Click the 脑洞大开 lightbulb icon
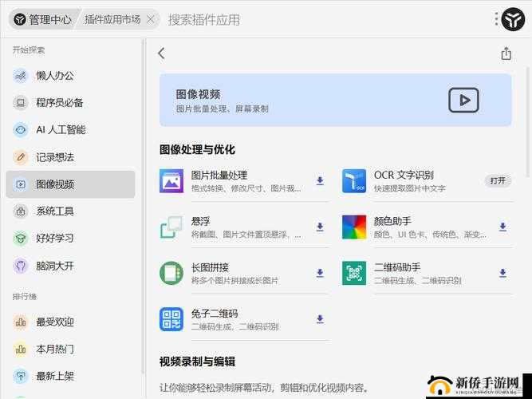The width and height of the screenshot is (532, 399). click(x=21, y=266)
